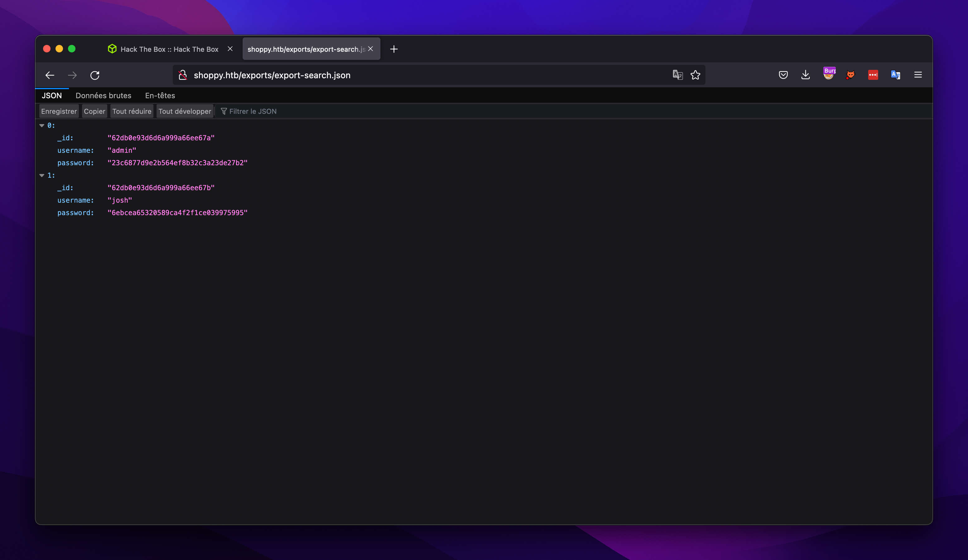Collapse JSON entry 1
The height and width of the screenshot is (560, 968).
pyautogui.click(x=42, y=176)
